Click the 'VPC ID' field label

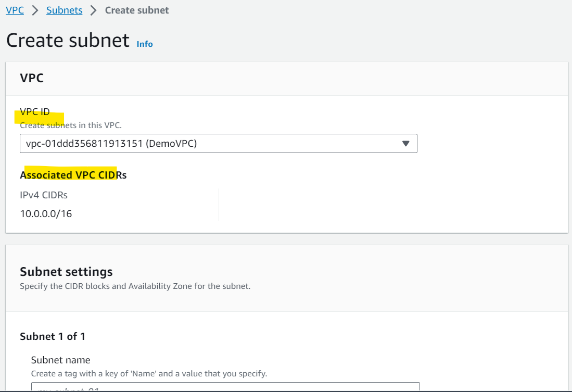[35, 112]
